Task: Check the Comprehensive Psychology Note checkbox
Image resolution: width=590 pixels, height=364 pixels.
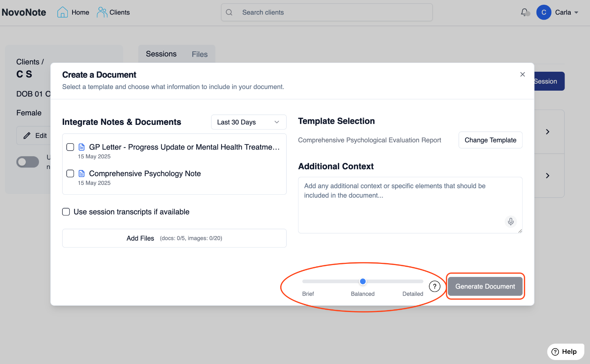Action: coord(70,174)
